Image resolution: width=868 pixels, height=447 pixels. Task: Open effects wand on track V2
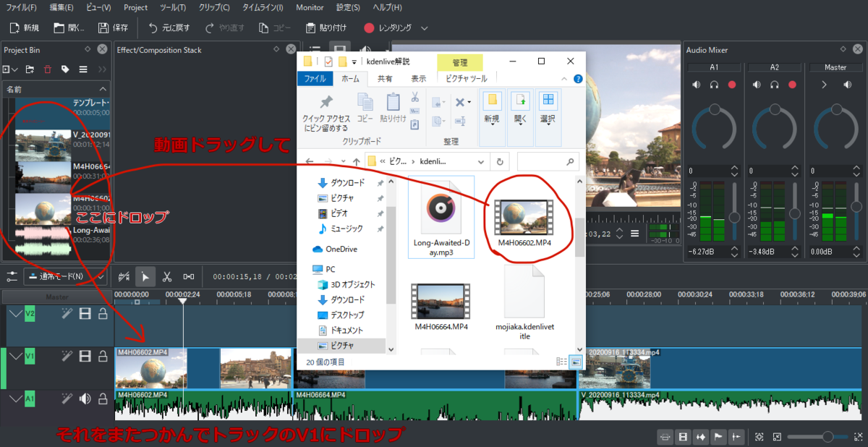pos(67,314)
